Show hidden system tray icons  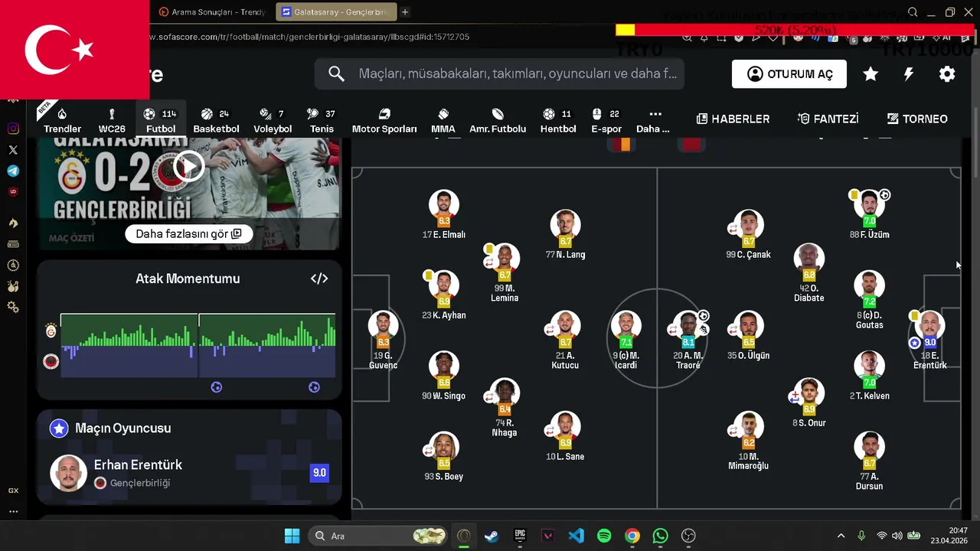tap(841, 536)
